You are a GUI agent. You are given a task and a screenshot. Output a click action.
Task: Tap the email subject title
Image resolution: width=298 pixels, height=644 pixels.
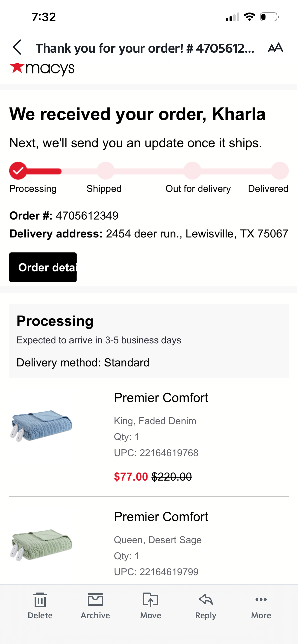[145, 48]
